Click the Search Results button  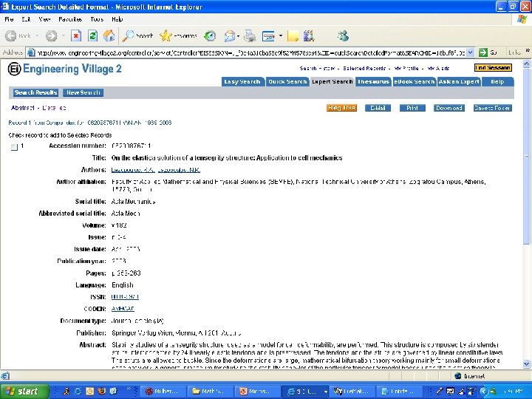pyautogui.click(x=35, y=92)
